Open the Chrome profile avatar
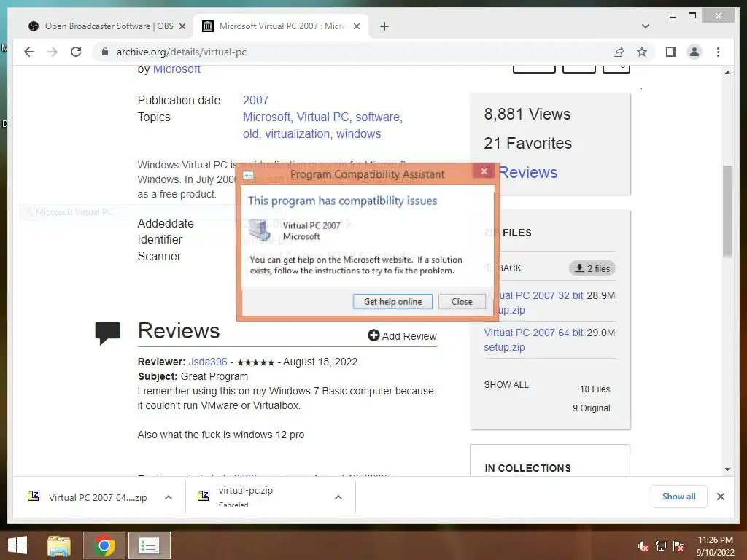This screenshot has width=747, height=560. point(694,52)
